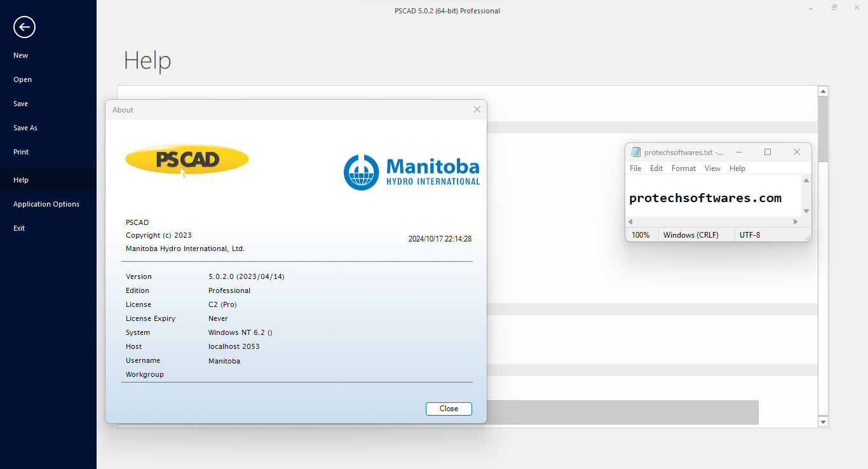This screenshot has width=868, height=469.
Task: Click host value localhost 2053
Action: pos(234,346)
